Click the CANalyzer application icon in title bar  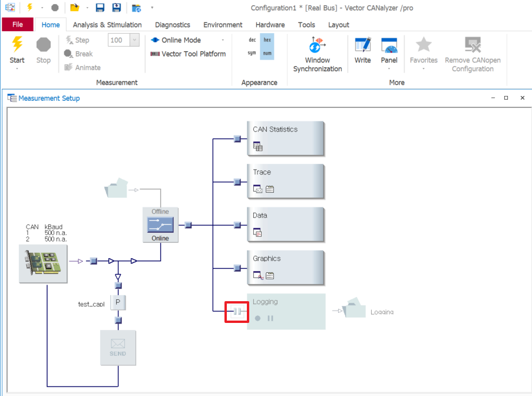tap(10, 8)
